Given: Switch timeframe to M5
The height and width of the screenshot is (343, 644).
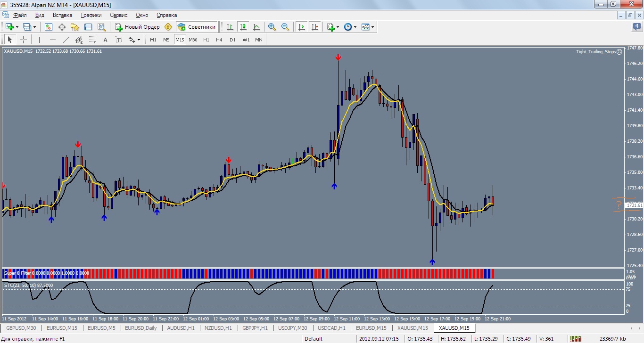Looking at the screenshot, I should 166,40.
